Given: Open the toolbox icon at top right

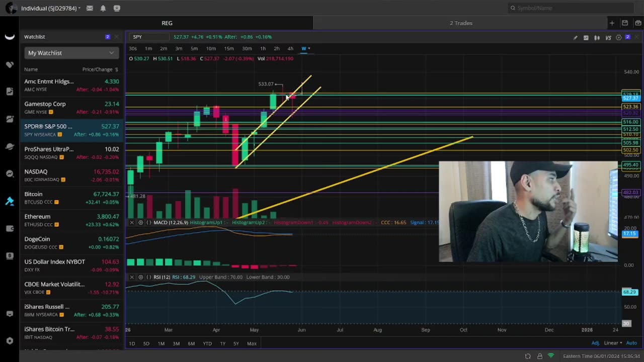Looking at the screenshot, I should [638, 23].
